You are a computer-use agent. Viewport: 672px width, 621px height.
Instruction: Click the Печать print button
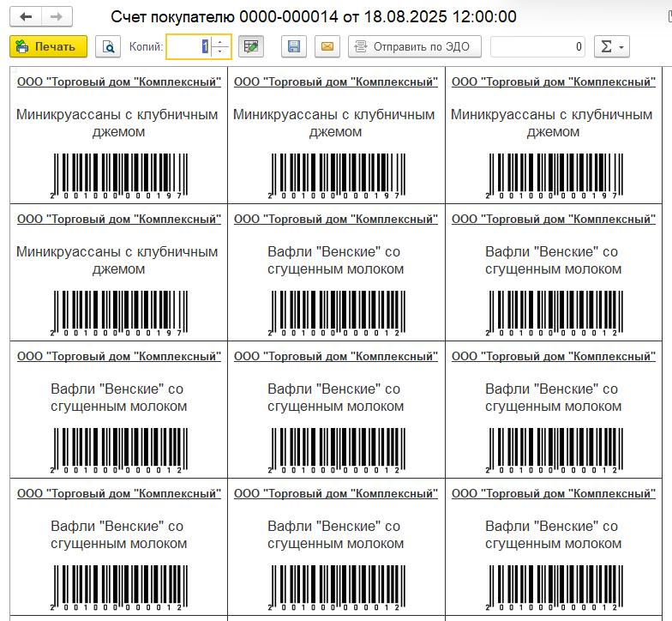[x=48, y=46]
